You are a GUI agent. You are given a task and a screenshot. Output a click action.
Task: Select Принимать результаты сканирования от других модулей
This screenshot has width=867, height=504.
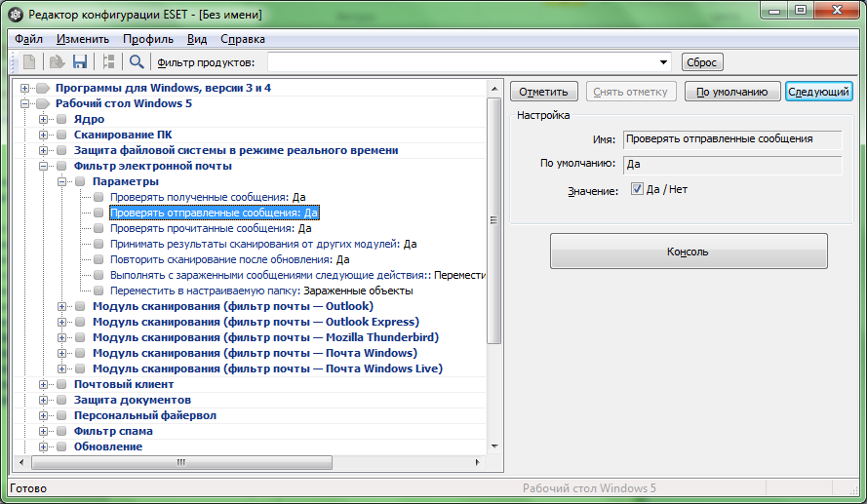pos(263,244)
